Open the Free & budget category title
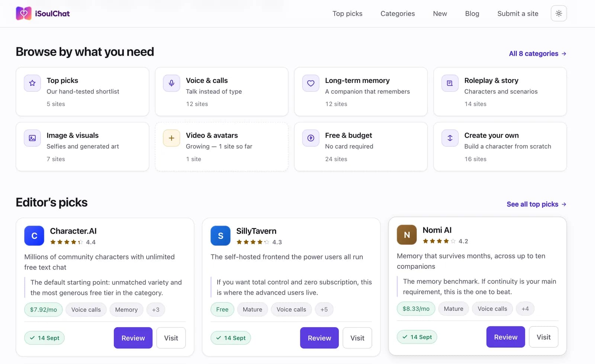Image resolution: width=595 pixels, height=364 pixels. 348,135
